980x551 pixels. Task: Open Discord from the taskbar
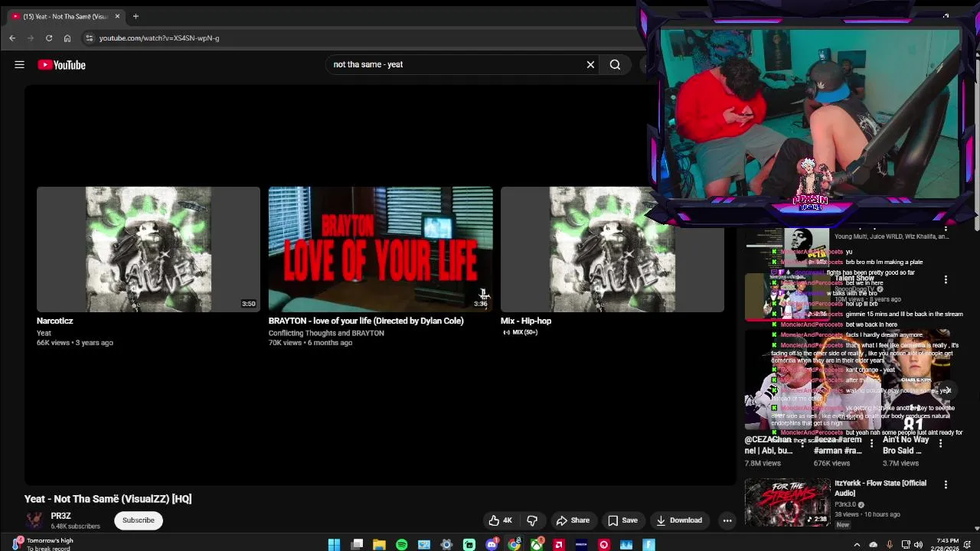click(x=492, y=544)
